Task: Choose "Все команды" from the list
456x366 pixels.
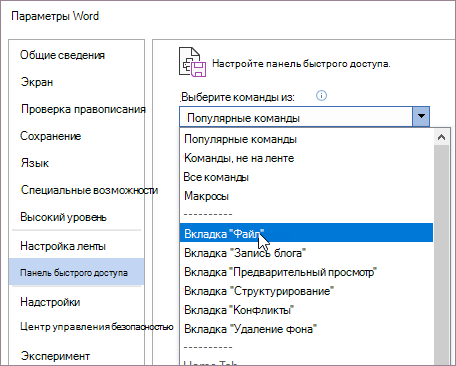Action: tap(306, 177)
